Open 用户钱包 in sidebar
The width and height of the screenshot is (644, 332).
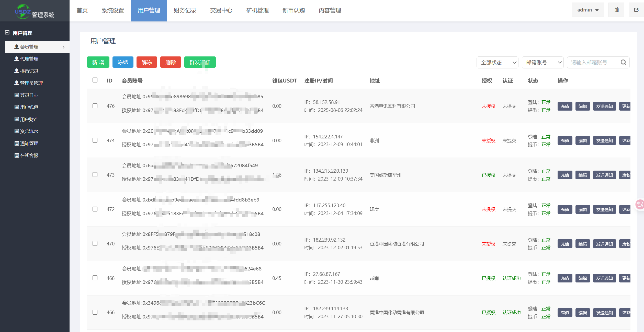point(29,107)
